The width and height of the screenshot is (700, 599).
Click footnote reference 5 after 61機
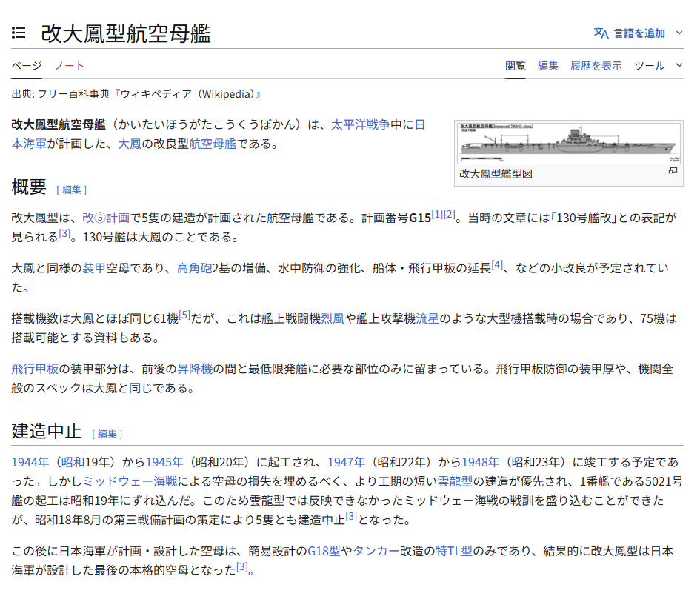pyautogui.click(x=184, y=315)
